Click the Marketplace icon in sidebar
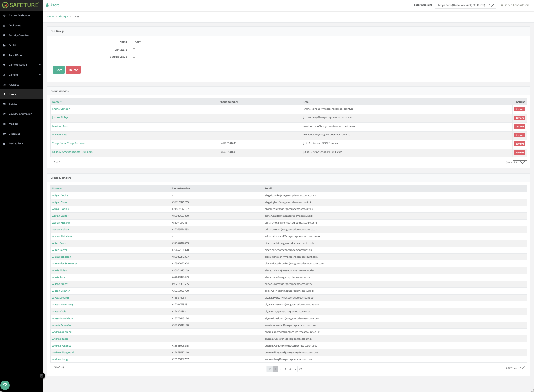 point(4,144)
